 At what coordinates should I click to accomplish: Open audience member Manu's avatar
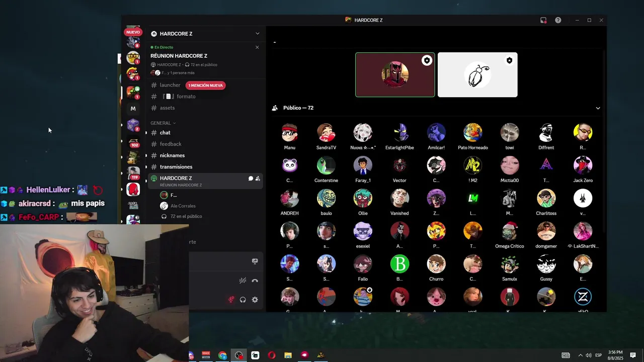point(289,133)
